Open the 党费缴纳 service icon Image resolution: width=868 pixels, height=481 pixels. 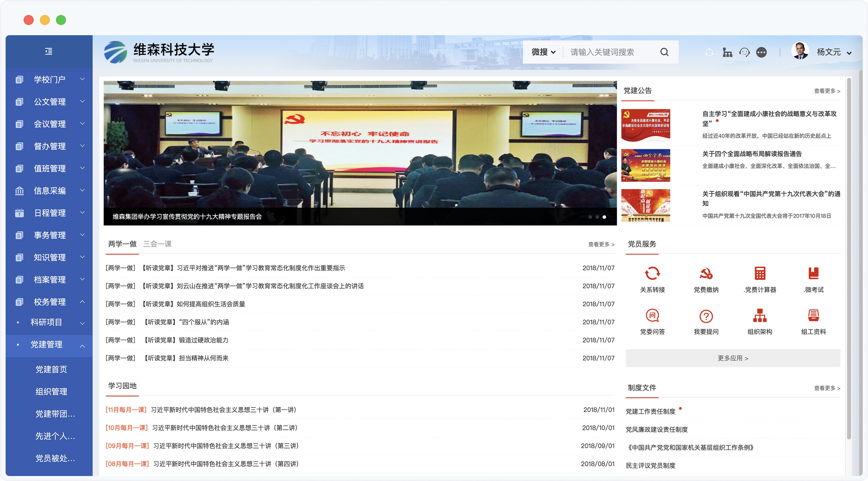click(x=706, y=273)
